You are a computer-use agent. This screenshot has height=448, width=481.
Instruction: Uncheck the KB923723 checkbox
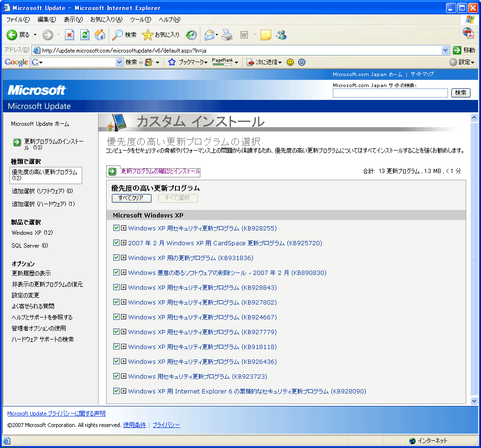(x=116, y=376)
